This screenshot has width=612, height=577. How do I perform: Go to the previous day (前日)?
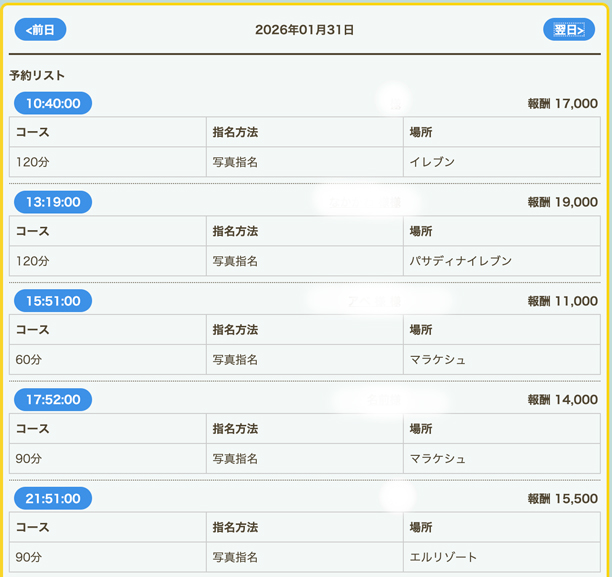point(40,30)
